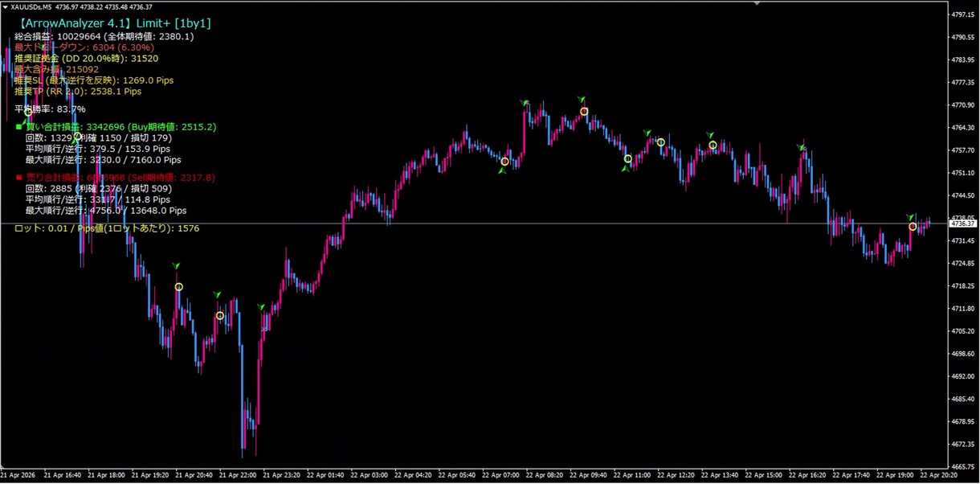Click the green square beside 買い合計損益
Screen dimensions: 980x484
19,127
